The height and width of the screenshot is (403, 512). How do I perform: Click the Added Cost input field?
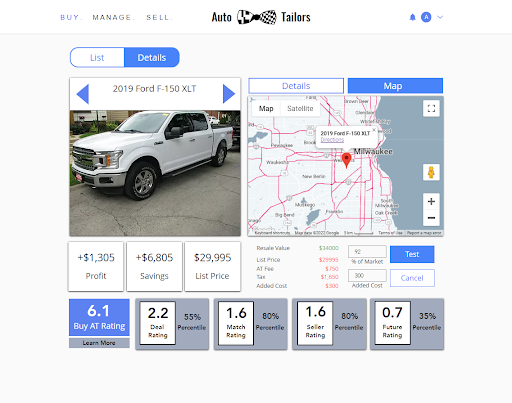tap(367, 276)
